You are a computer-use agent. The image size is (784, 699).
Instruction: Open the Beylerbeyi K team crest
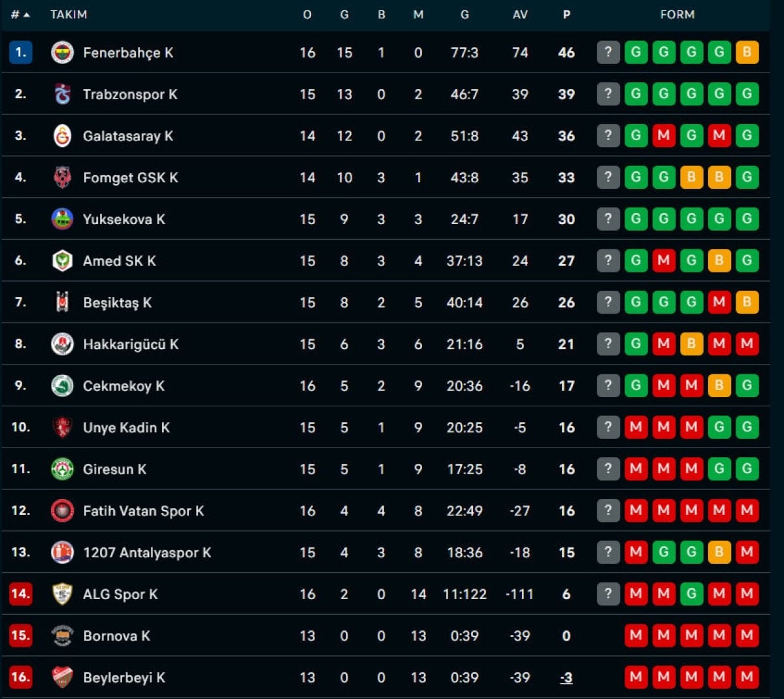63,677
